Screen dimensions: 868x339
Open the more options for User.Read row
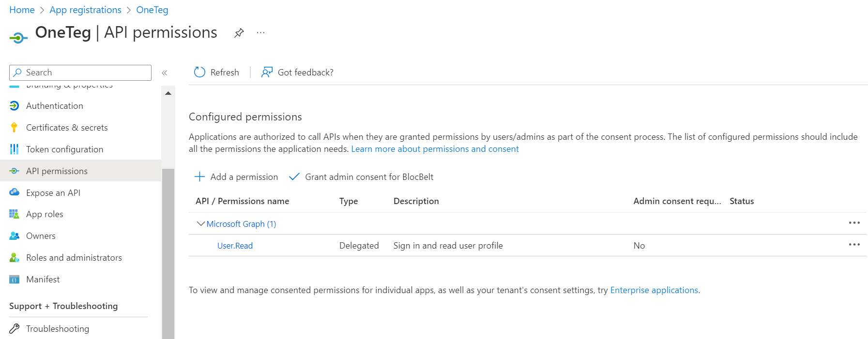(x=854, y=245)
